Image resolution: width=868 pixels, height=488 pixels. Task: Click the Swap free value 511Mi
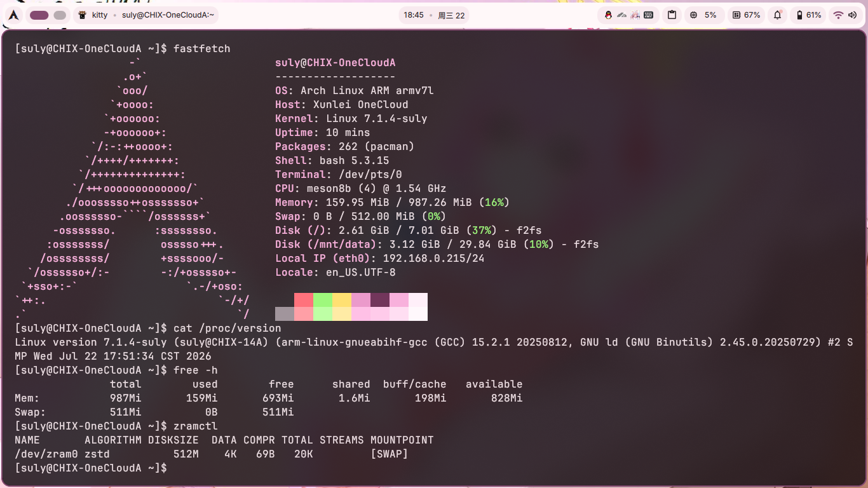click(278, 412)
